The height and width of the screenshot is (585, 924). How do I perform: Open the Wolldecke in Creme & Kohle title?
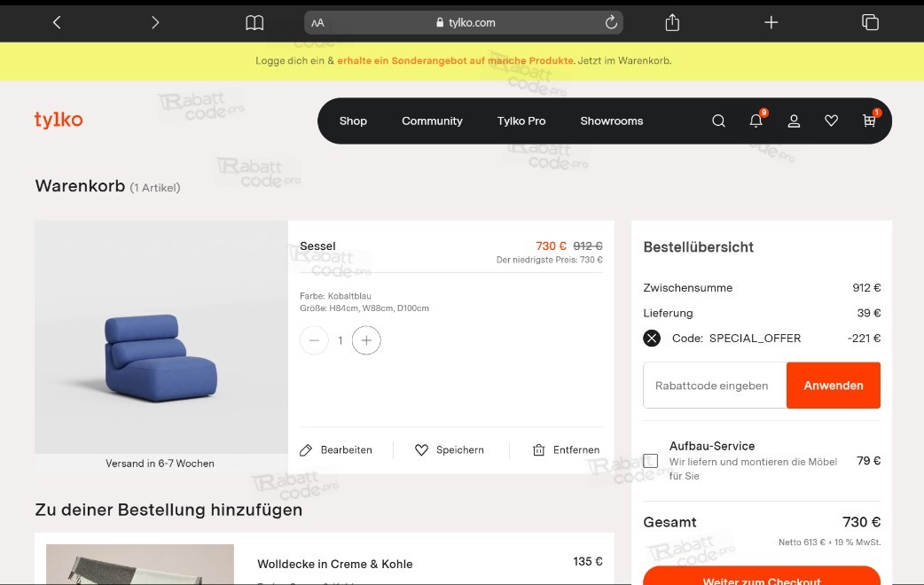pos(334,564)
